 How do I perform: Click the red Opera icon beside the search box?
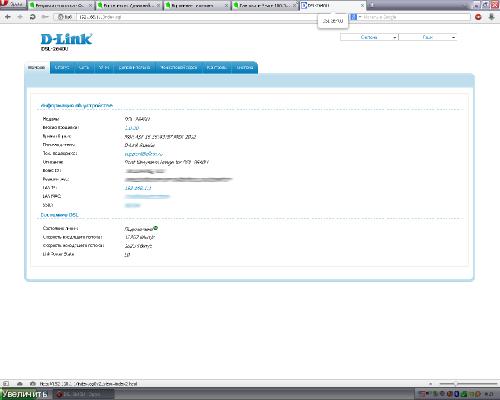coord(478,17)
